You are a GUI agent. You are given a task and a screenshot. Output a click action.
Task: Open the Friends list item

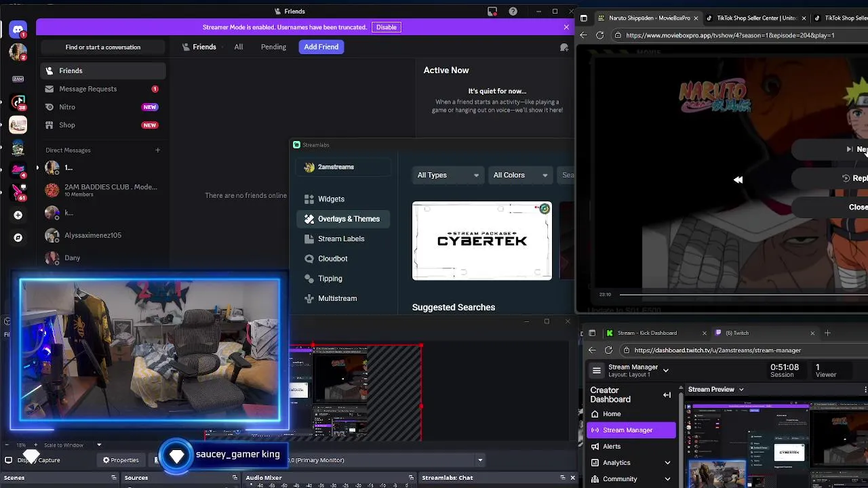(103, 70)
